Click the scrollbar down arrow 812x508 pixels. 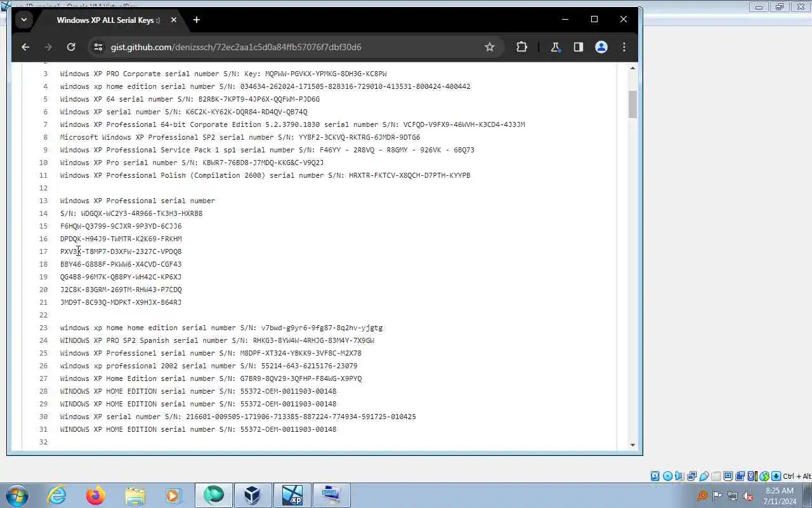(632, 444)
